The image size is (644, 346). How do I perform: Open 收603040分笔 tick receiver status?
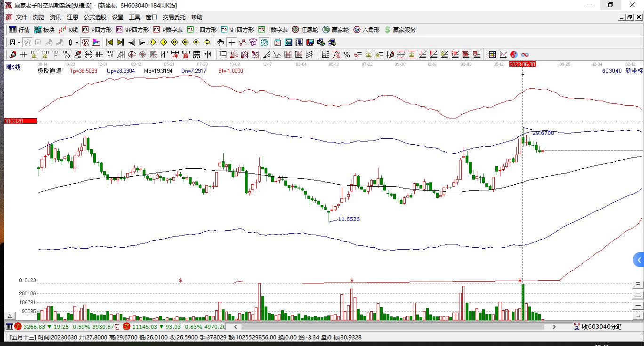[x=598, y=327]
